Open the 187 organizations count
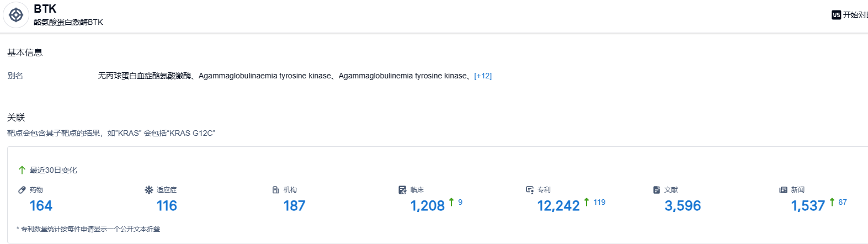This screenshot has width=868, height=244. coord(294,206)
